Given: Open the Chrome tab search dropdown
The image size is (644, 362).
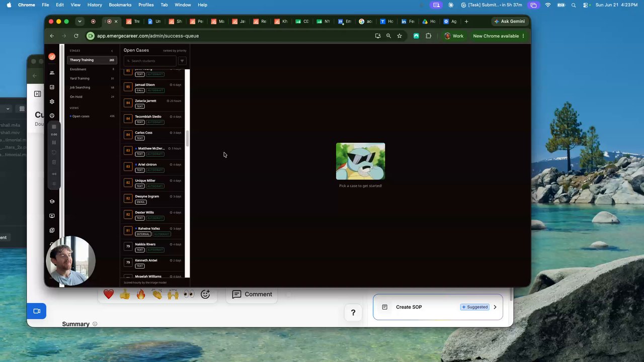Looking at the screenshot, I should coord(79,21).
